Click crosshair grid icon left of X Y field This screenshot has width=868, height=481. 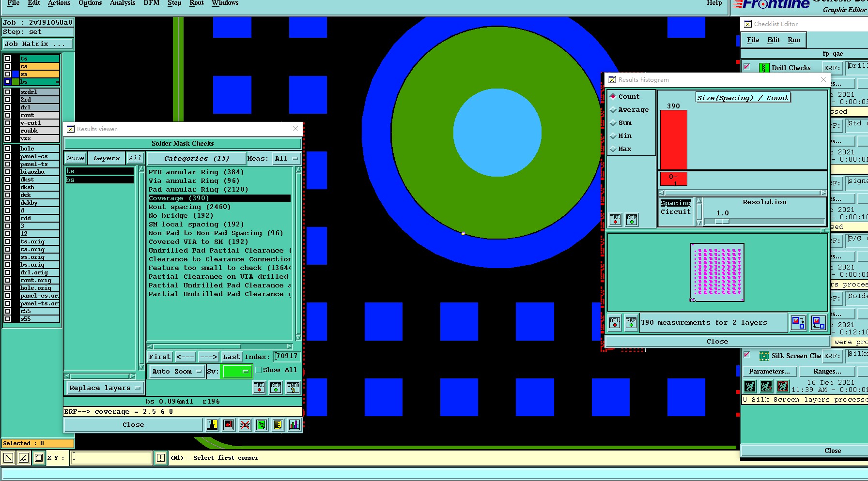39,458
